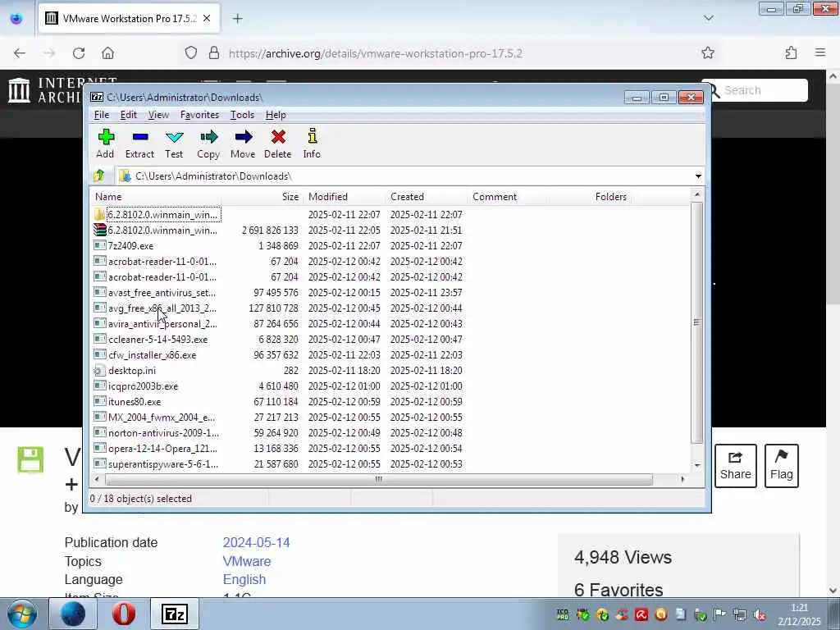
Task: Sort by Created column header
Action: point(427,197)
